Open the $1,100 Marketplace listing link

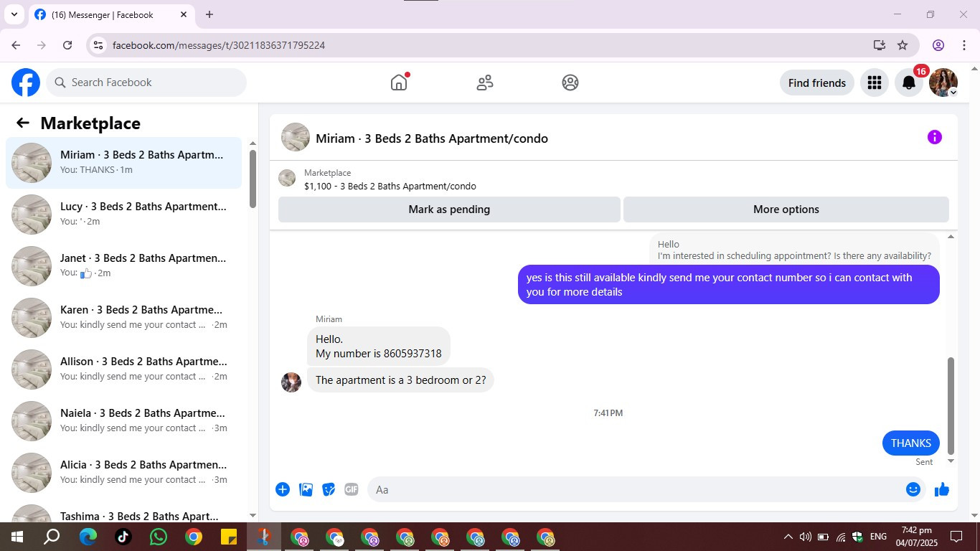tap(390, 186)
